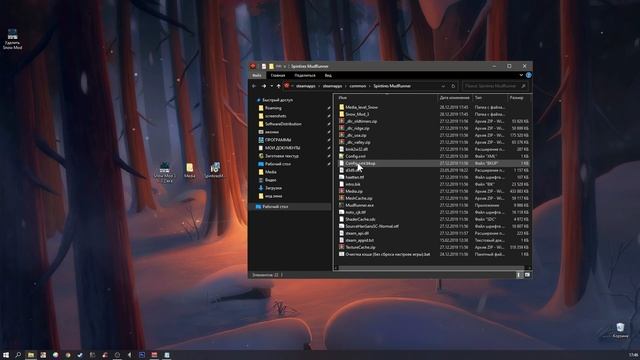640x360 pixels.
Task: Refresh the current folder view
Action: [453, 86]
